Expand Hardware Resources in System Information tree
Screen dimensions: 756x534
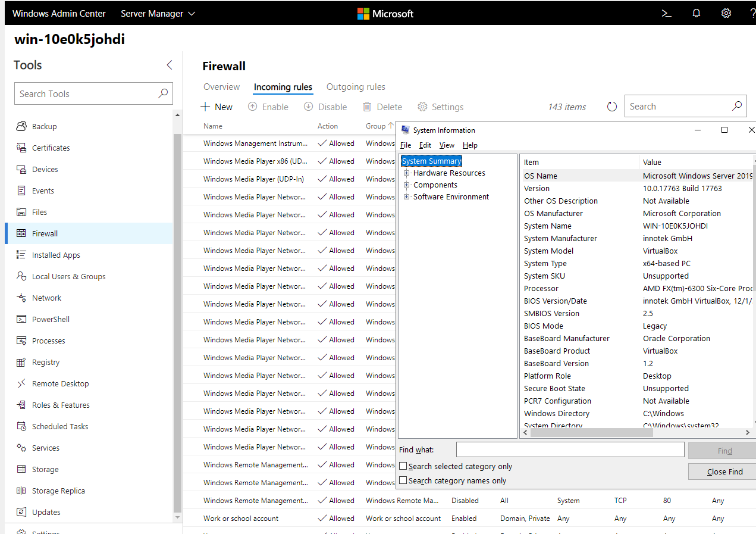(x=406, y=173)
